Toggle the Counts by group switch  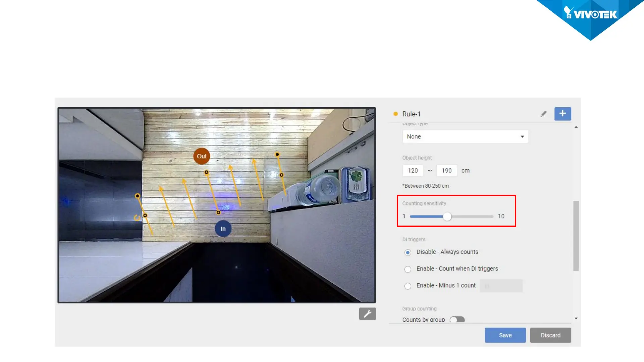pyautogui.click(x=457, y=319)
